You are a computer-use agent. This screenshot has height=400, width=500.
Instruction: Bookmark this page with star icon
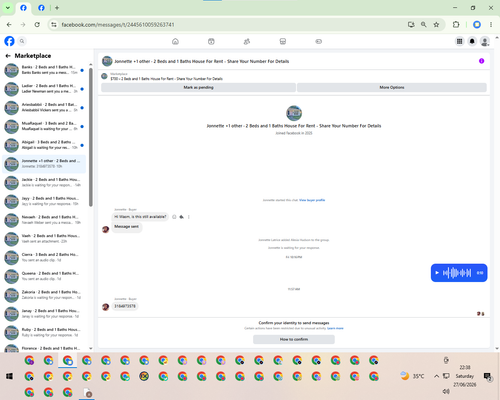[436, 25]
